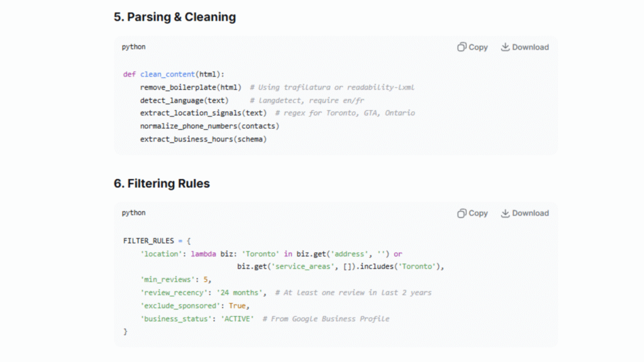Click the Copy icon in Filtering Rules block

[x=462, y=213]
